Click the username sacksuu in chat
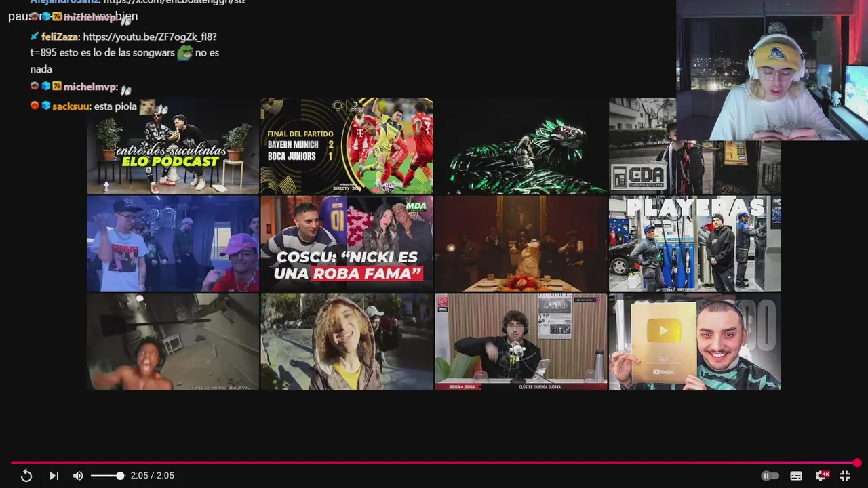The image size is (868, 488). point(71,106)
